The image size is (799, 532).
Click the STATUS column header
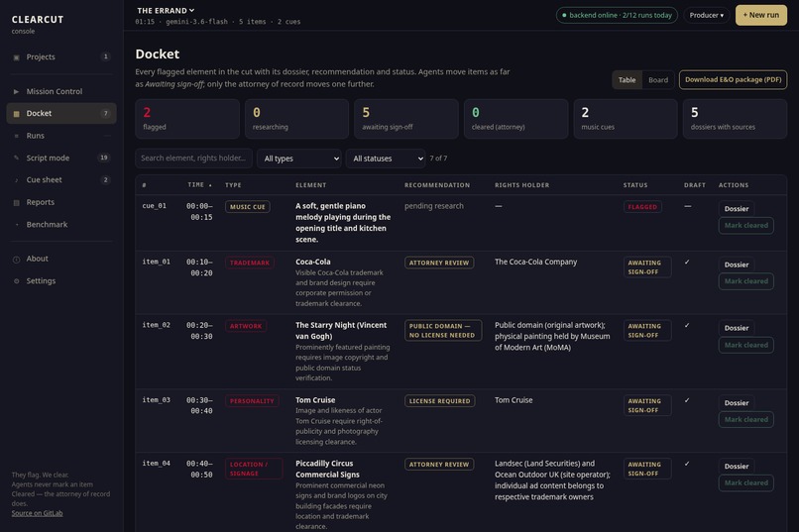click(635, 185)
